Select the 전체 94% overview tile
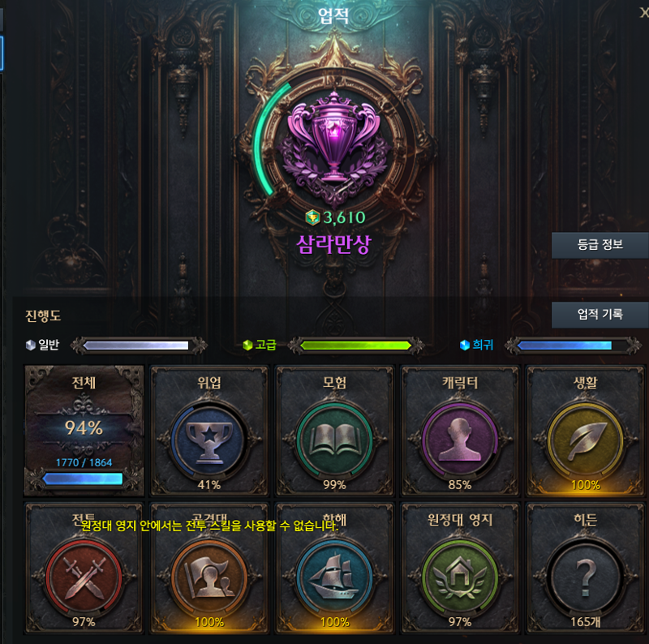 pyautogui.click(x=84, y=431)
